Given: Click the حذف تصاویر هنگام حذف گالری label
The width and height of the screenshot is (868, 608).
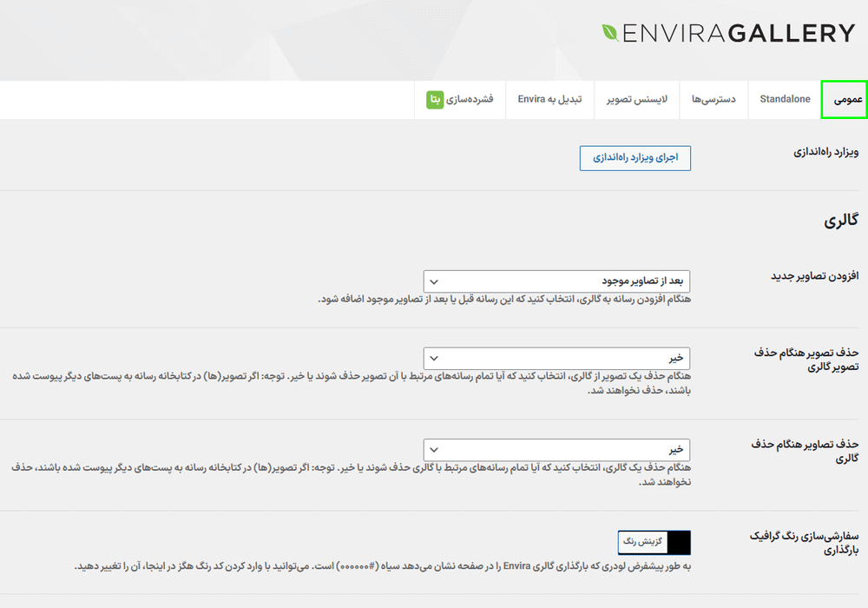Looking at the screenshot, I should click(x=805, y=451).
